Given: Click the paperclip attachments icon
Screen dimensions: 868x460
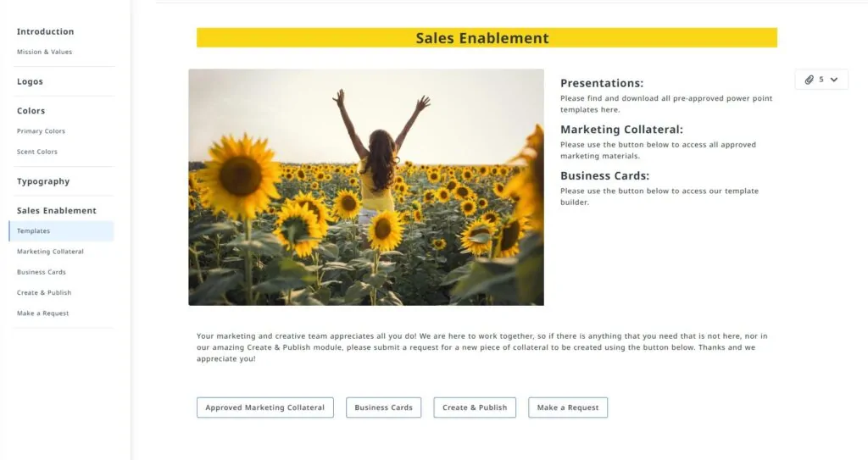Looking at the screenshot, I should click(809, 80).
